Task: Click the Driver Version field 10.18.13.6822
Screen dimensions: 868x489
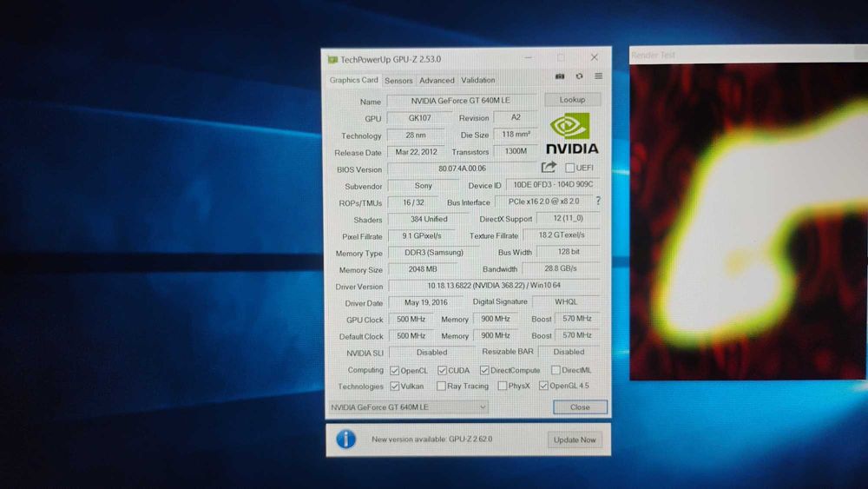Action: click(494, 286)
